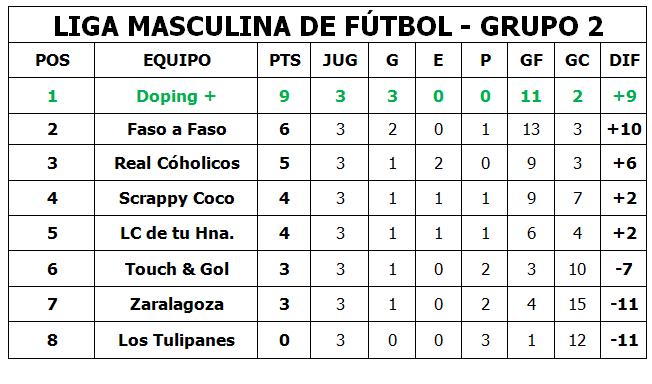
Task: Click the GF column header
Action: coord(531,60)
